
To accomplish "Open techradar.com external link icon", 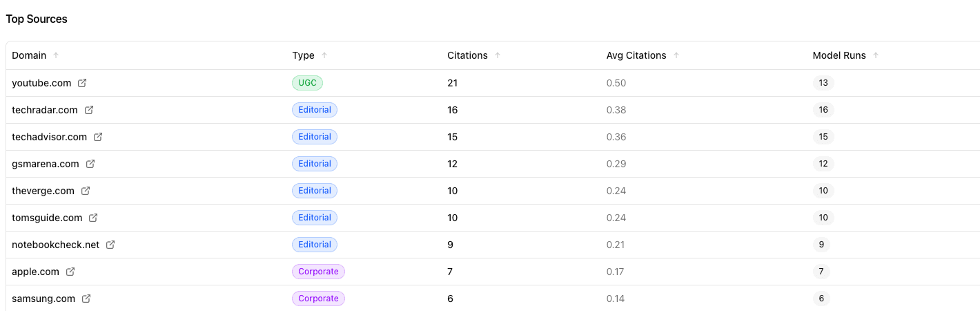I will [x=89, y=110].
